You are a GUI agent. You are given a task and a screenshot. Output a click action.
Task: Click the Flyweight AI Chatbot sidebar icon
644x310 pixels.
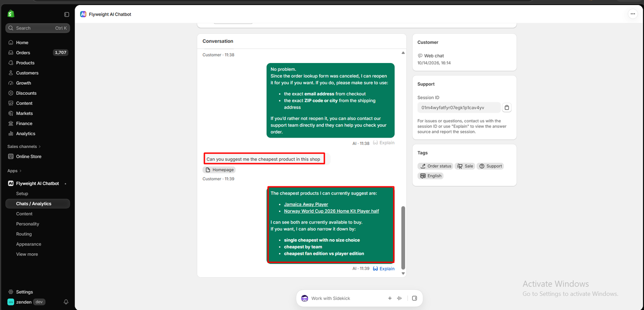pos(11,184)
